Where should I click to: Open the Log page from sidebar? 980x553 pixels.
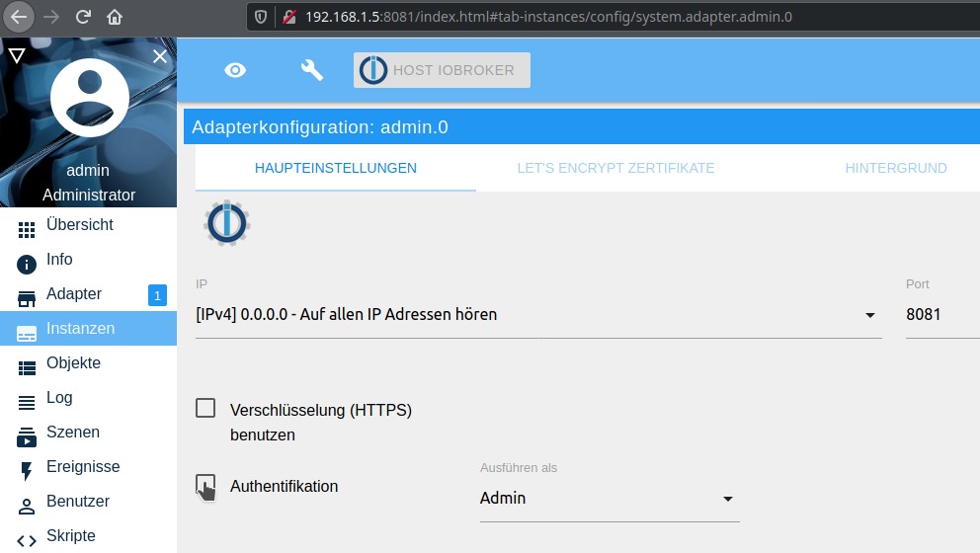click(x=59, y=398)
